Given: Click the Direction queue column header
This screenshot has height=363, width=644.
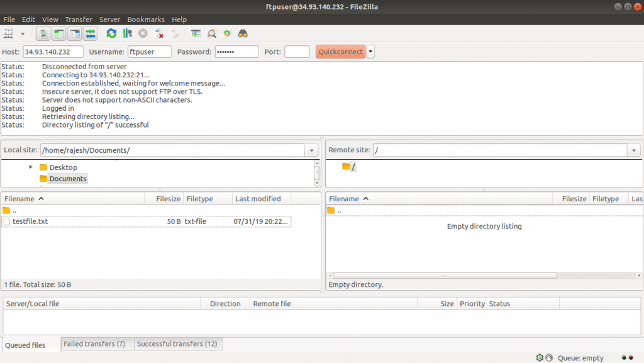Looking at the screenshot, I should coord(225,303).
